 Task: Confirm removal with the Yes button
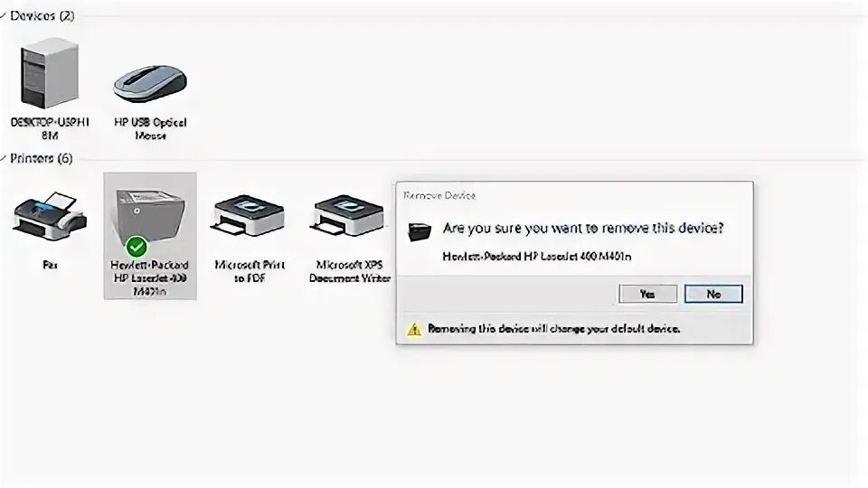click(x=647, y=294)
